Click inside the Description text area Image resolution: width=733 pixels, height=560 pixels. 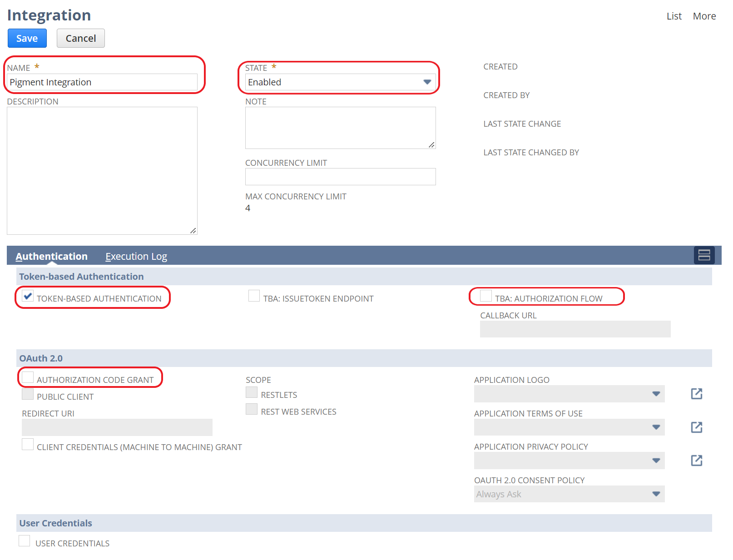pos(102,171)
